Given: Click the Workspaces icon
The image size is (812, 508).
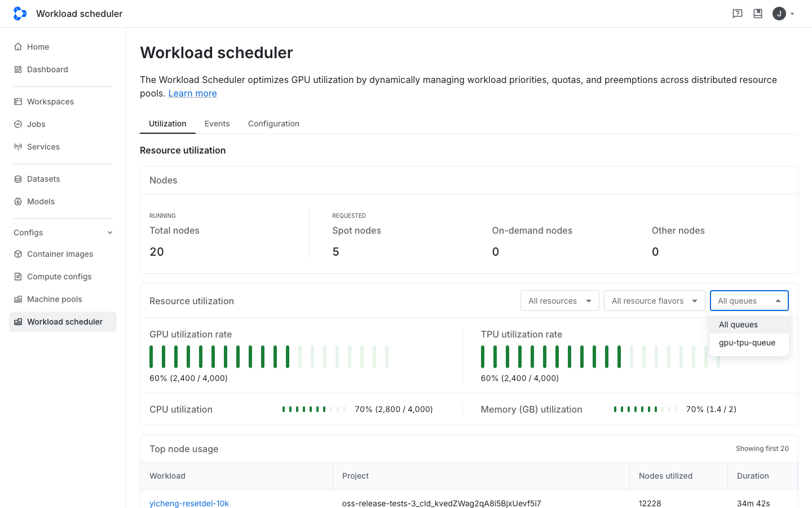Looking at the screenshot, I should (18, 102).
